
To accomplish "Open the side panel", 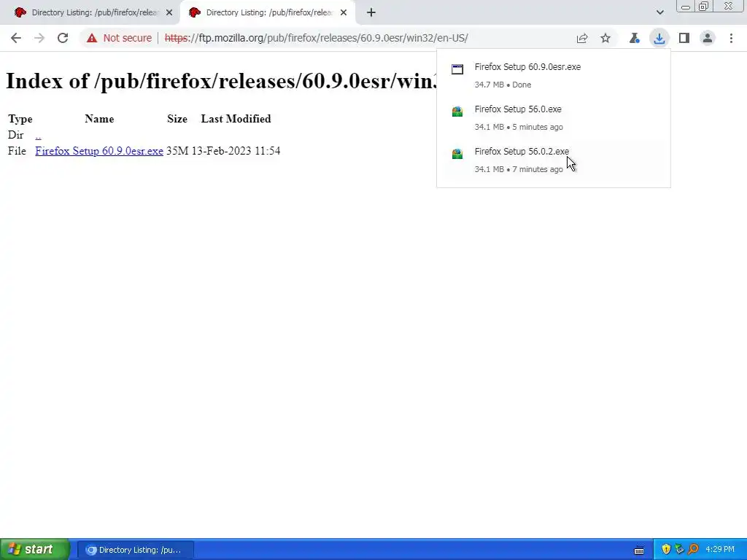I will [684, 38].
